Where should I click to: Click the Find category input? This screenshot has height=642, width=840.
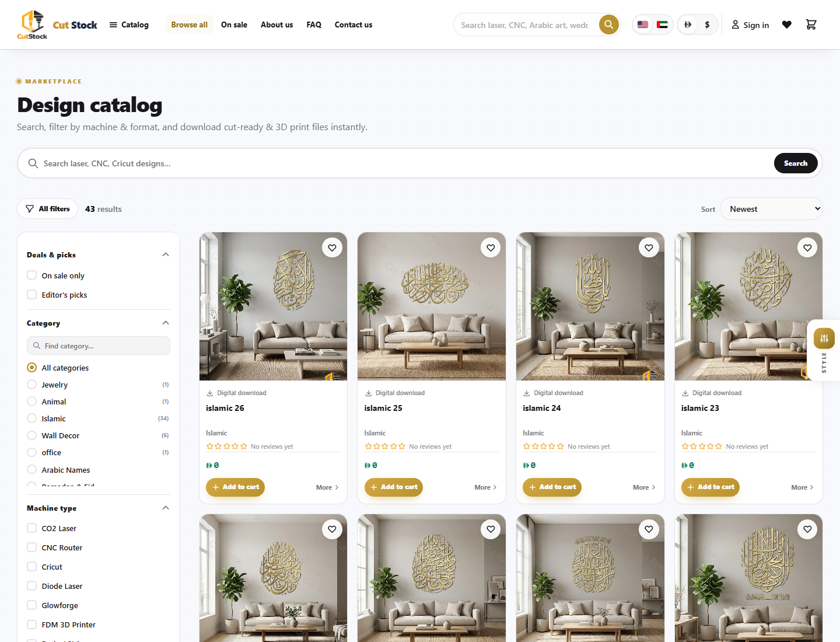(x=99, y=346)
